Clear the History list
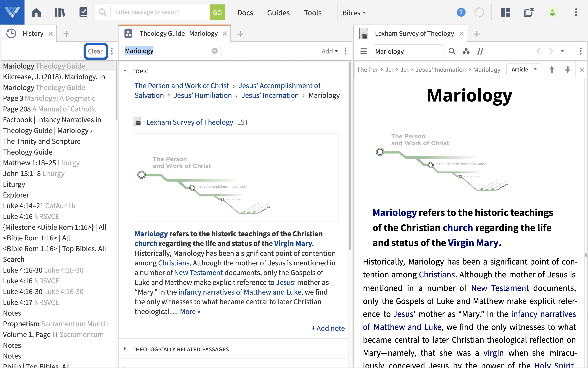The width and height of the screenshot is (588, 368). click(96, 51)
